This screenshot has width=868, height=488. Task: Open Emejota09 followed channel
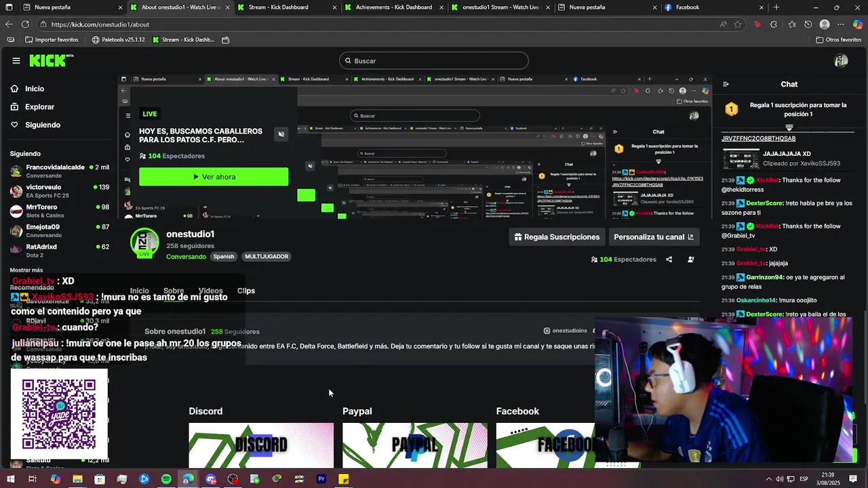(x=60, y=231)
